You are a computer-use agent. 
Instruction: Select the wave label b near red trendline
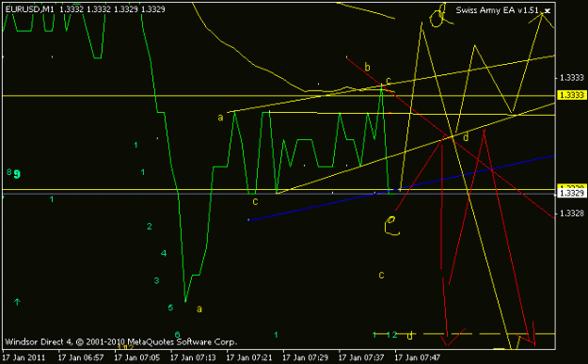[x=367, y=67]
